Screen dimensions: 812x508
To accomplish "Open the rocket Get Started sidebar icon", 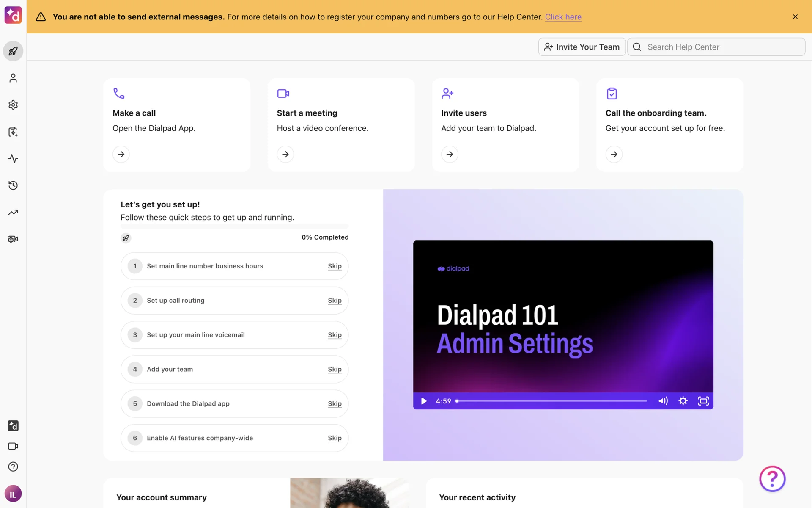I will [13, 51].
